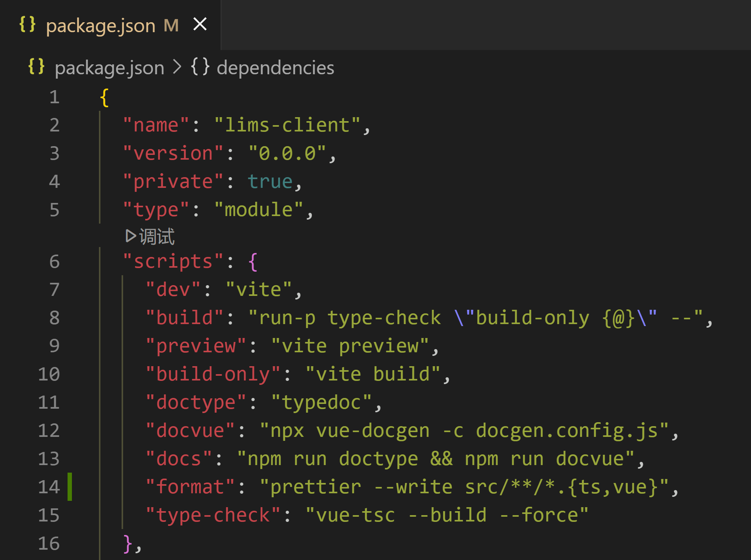
Task: Click the dev script name on line 7
Action: (x=171, y=289)
